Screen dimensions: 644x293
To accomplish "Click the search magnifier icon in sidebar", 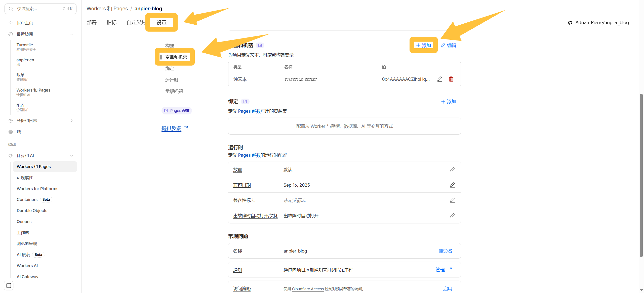I will pyautogui.click(x=11, y=9).
